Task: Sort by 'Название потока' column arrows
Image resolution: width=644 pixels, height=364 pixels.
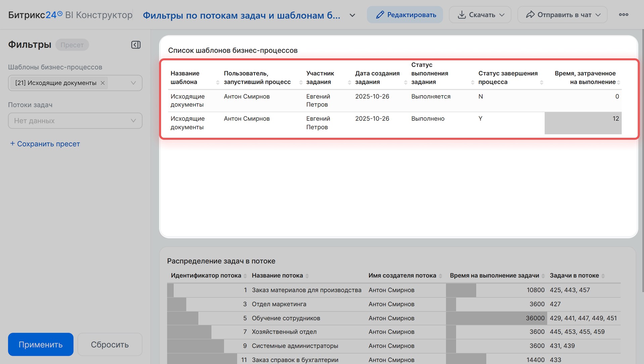Action: [307, 276]
